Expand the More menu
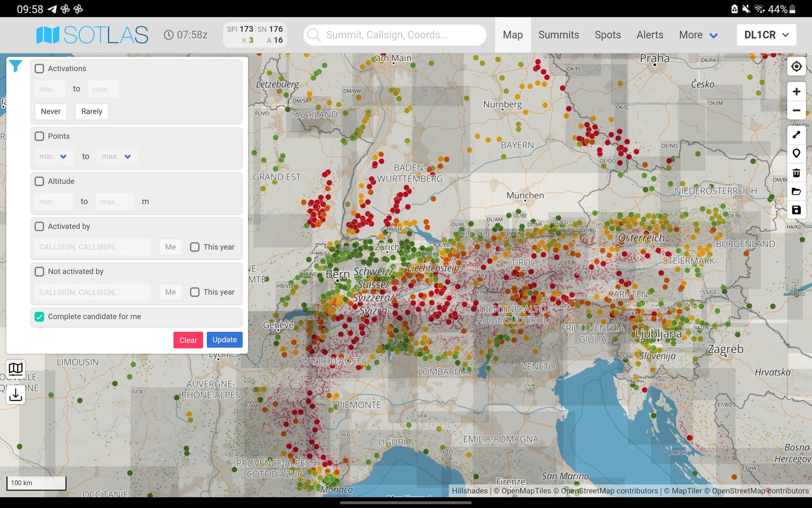The image size is (812, 508). pyautogui.click(x=698, y=35)
